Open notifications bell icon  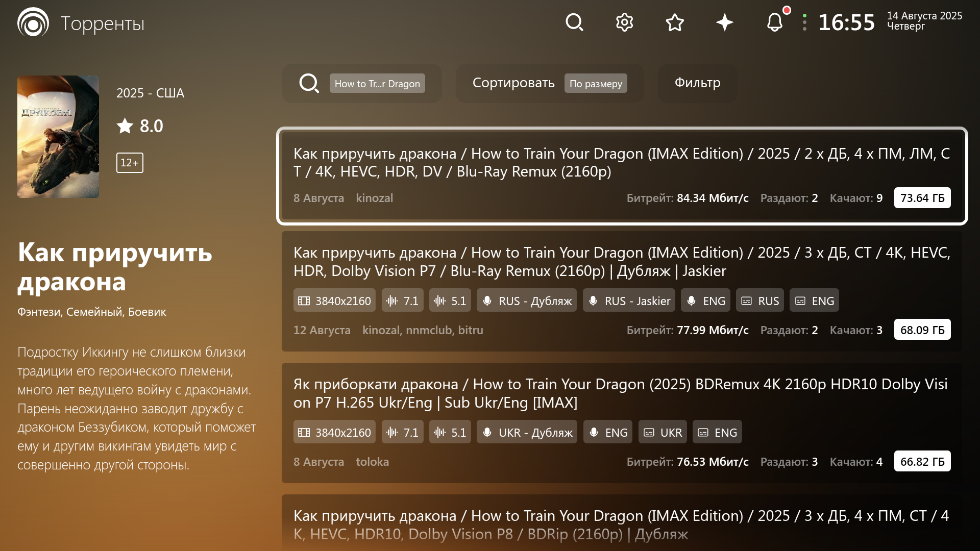coord(775,22)
